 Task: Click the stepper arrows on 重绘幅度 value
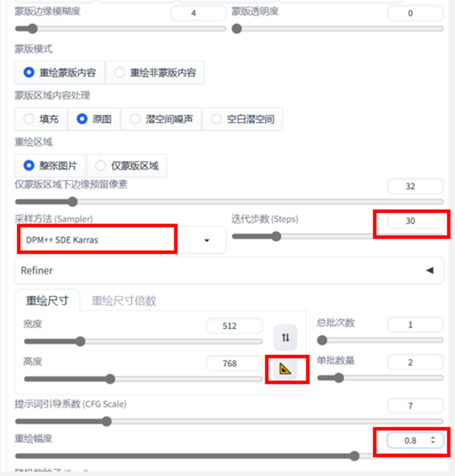click(433, 440)
